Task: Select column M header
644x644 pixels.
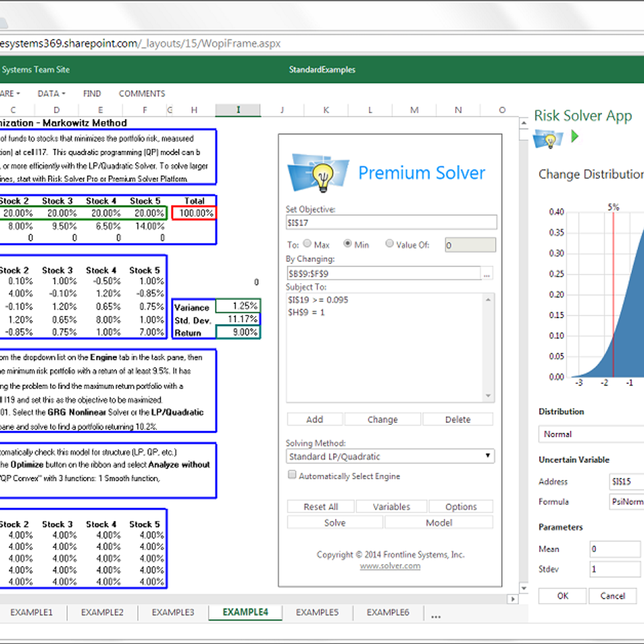Action: point(414,110)
